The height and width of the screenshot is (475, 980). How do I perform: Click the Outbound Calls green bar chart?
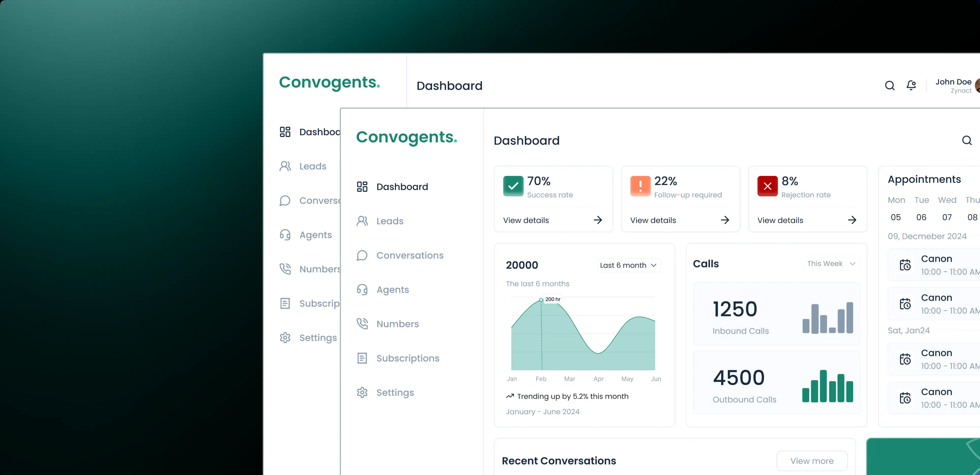tap(827, 386)
